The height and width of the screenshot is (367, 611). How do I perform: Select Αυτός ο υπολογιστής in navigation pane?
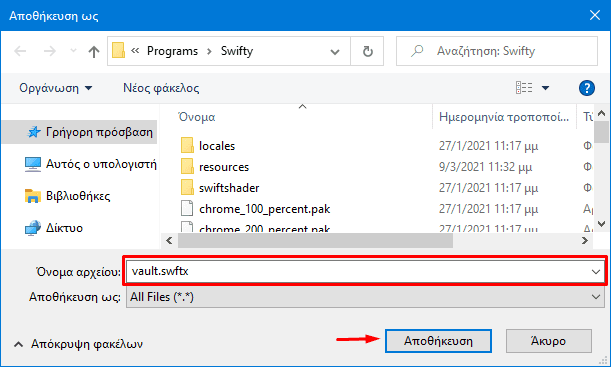[101, 164]
